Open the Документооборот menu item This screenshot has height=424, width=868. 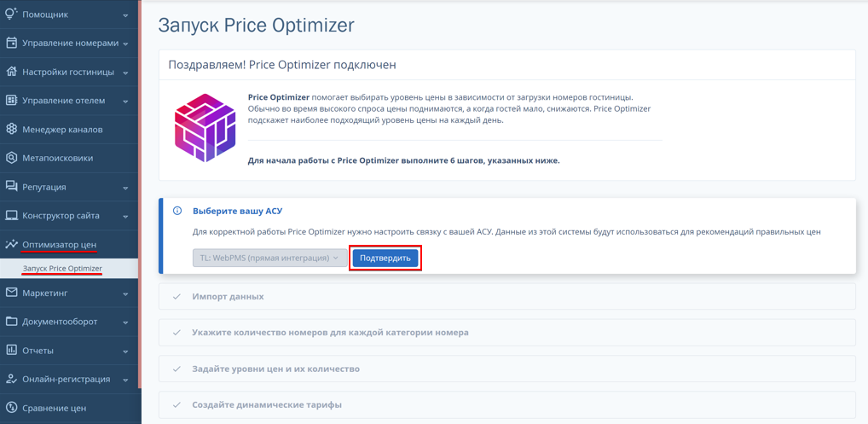click(x=69, y=322)
